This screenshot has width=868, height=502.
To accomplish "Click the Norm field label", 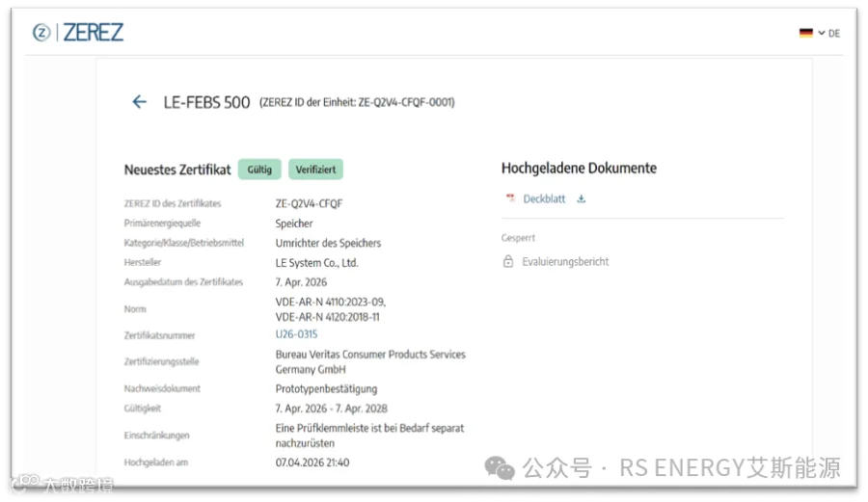I will [x=135, y=309].
